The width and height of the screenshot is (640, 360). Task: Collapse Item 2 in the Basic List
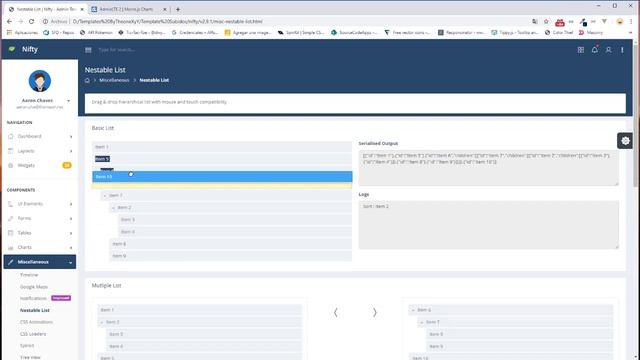click(113, 208)
